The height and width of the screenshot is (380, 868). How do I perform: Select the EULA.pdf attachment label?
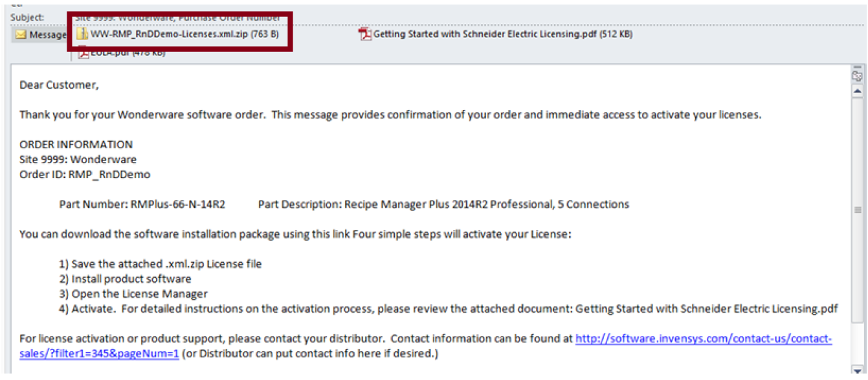point(128,53)
